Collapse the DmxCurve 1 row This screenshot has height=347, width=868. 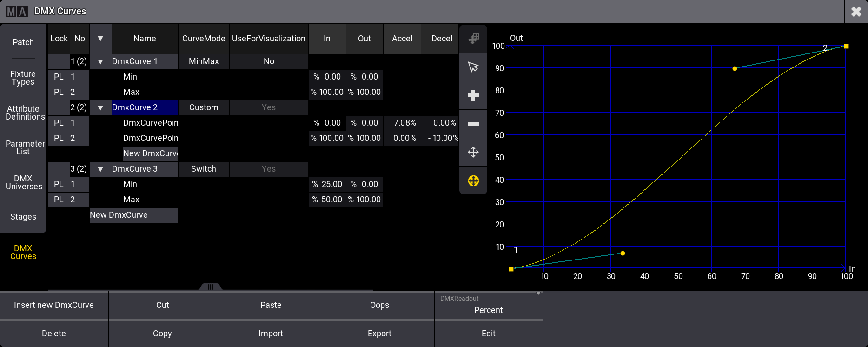pyautogui.click(x=100, y=61)
